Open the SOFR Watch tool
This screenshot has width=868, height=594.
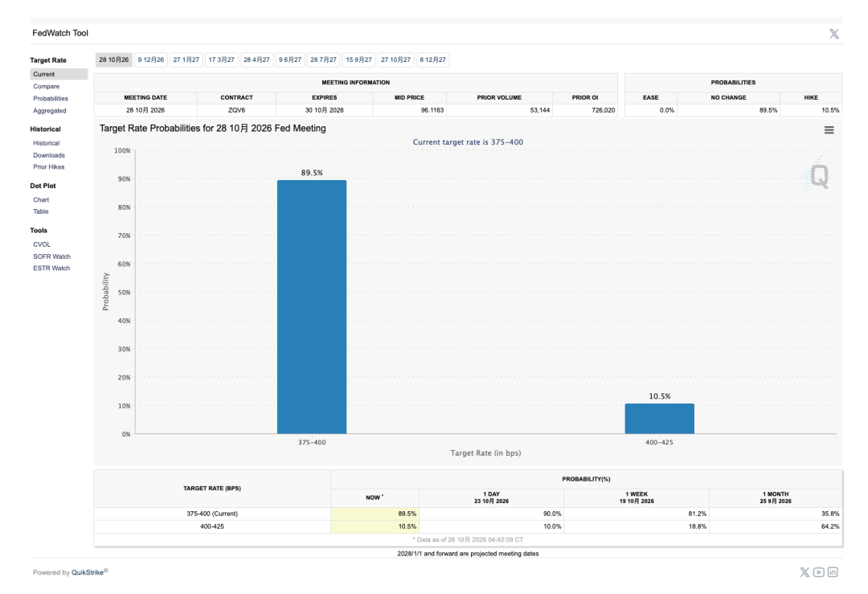tap(51, 256)
